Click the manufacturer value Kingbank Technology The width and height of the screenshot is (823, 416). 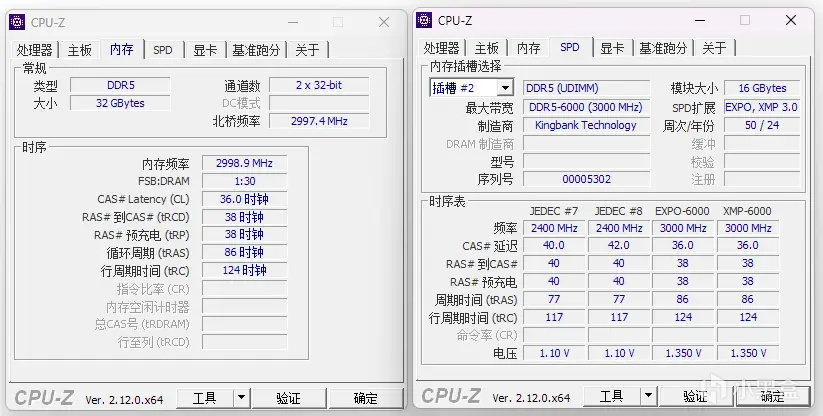click(586, 125)
